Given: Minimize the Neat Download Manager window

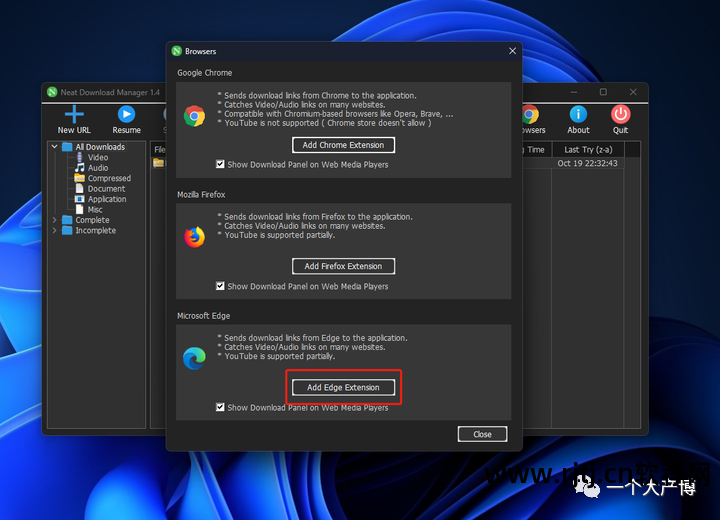Looking at the screenshot, I should coord(574,92).
